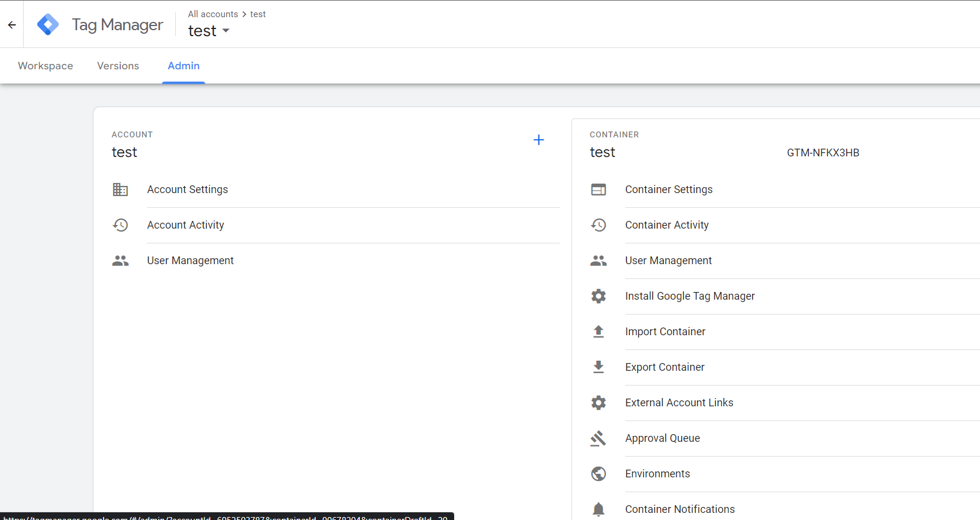Click the Tag Manager logo icon
Viewport: 980px width, 520px height.
point(48,25)
